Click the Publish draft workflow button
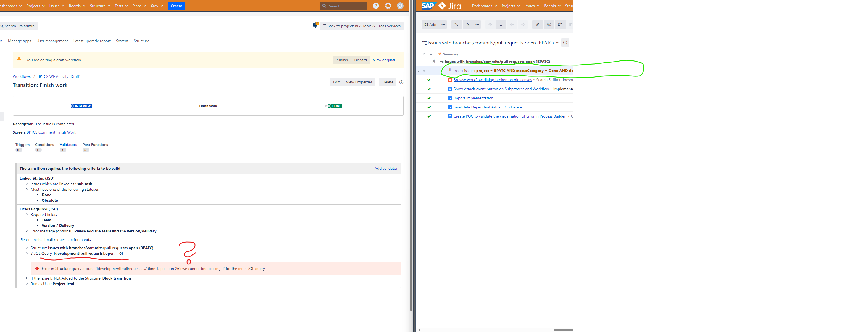868x332 pixels. pos(341,60)
